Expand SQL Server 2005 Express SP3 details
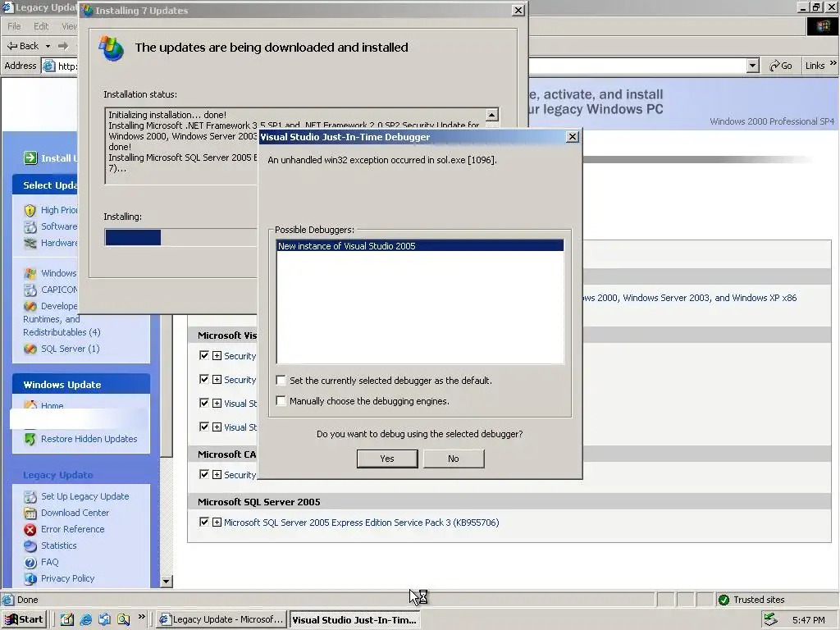Image resolution: width=840 pixels, height=630 pixels. (x=217, y=522)
